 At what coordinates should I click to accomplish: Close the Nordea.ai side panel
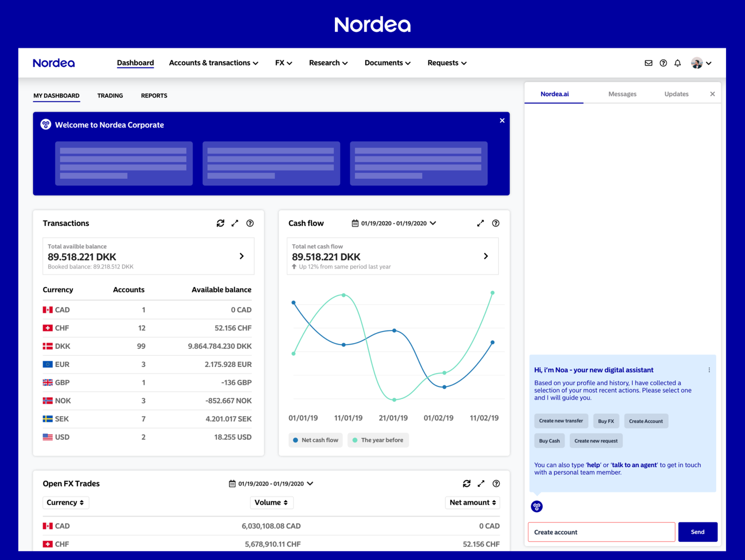(713, 94)
